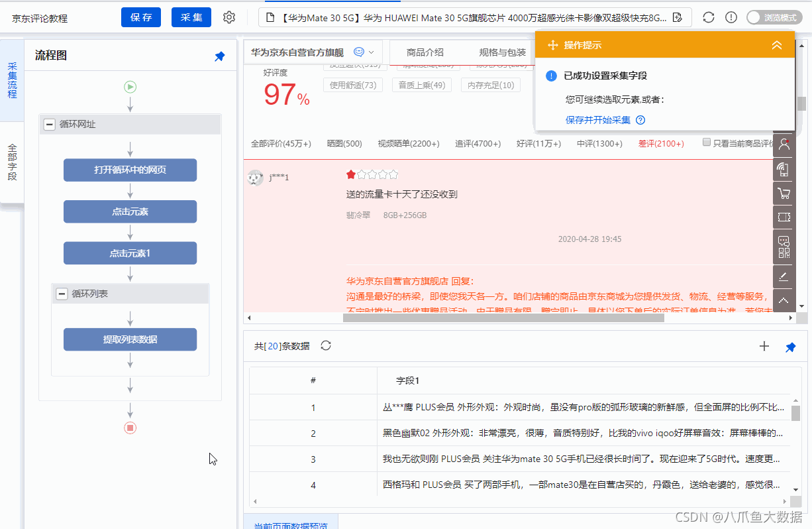Open settings gear next to 采集
The height and width of the screenshot is (529, 812).
[x=229, y=17]
